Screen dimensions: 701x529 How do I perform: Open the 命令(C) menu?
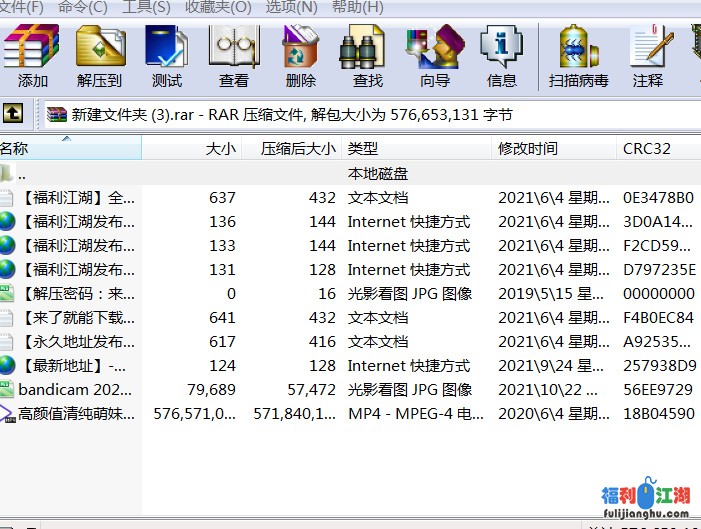[x=82, y=7]
